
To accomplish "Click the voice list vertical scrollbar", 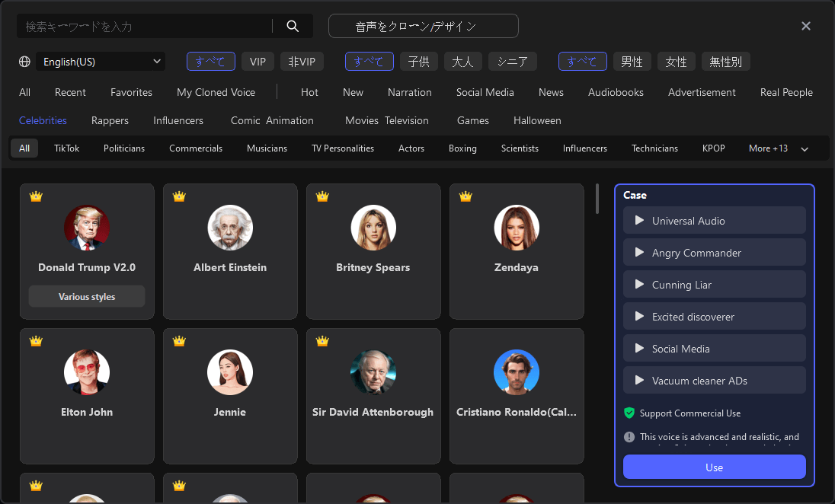I will coord(597,199).
